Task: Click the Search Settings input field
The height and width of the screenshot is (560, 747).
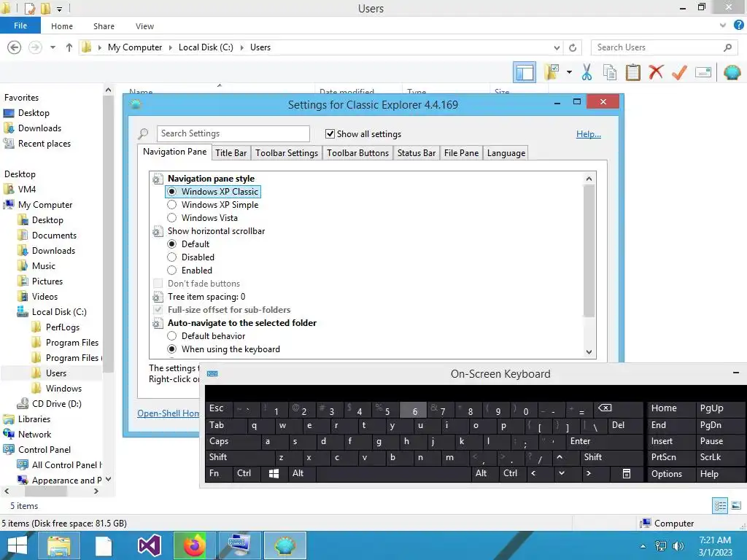Action: pyautogui.click(x=233, y=133)
